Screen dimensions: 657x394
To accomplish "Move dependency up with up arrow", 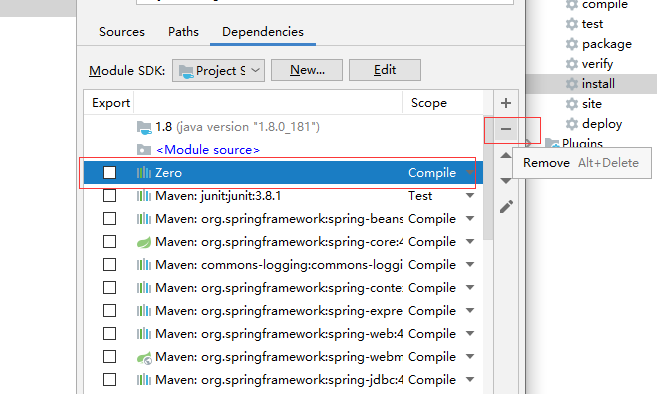I will tap(506, 156).
